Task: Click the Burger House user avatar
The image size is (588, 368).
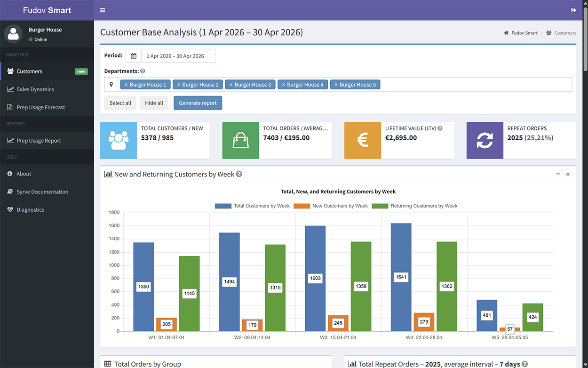Action: 13,33
